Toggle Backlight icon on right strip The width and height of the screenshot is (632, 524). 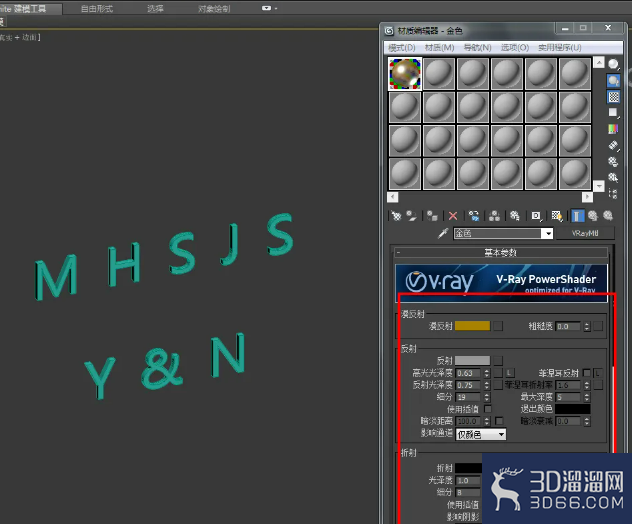(x=613, y=80)
